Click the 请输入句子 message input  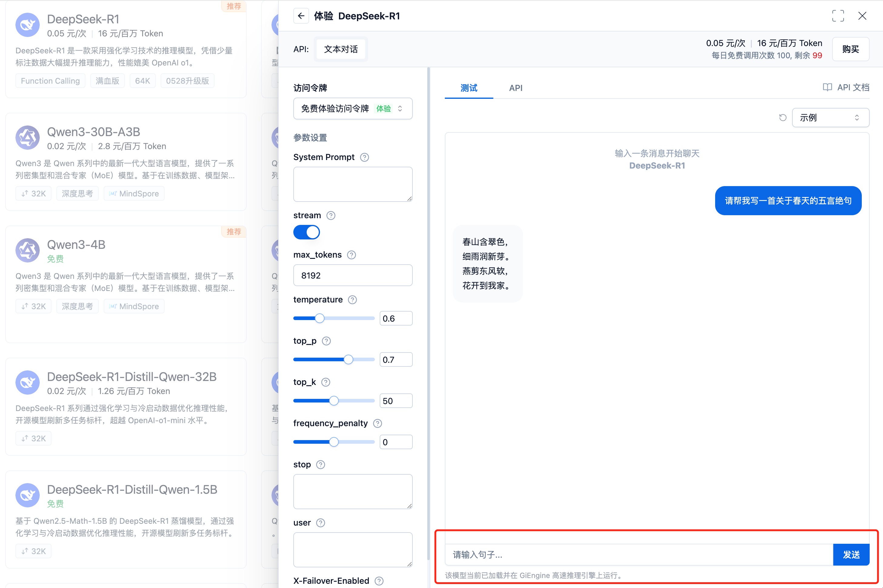(639, 555)
